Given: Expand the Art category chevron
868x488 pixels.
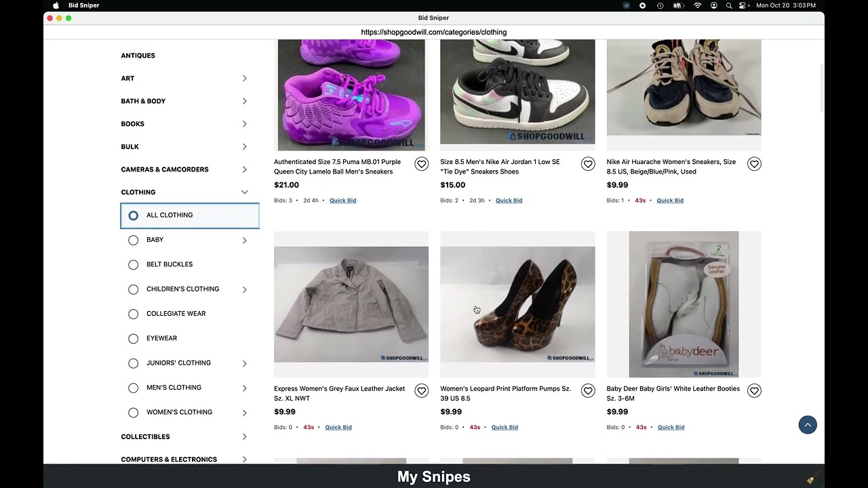Looking at the screenshot, I should [245, 79].
